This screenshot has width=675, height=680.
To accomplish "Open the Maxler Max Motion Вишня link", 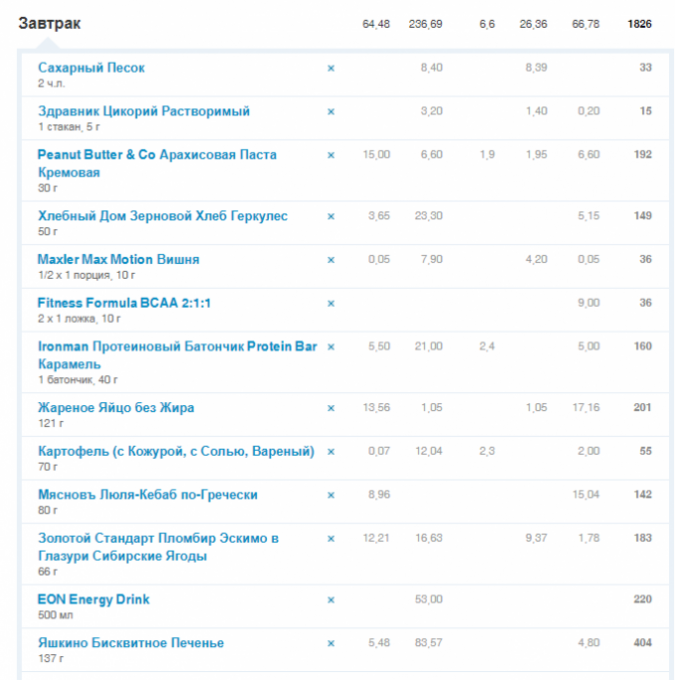I will (x=118, y=259).
